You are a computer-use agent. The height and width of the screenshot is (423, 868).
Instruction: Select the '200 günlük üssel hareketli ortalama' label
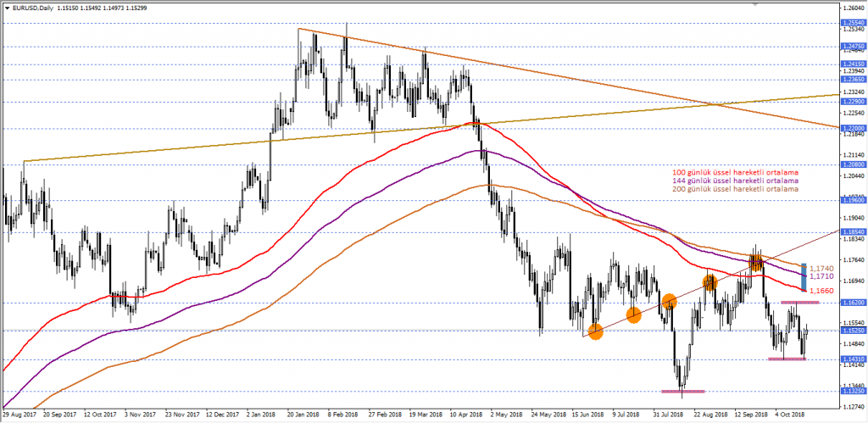(735, 189)
